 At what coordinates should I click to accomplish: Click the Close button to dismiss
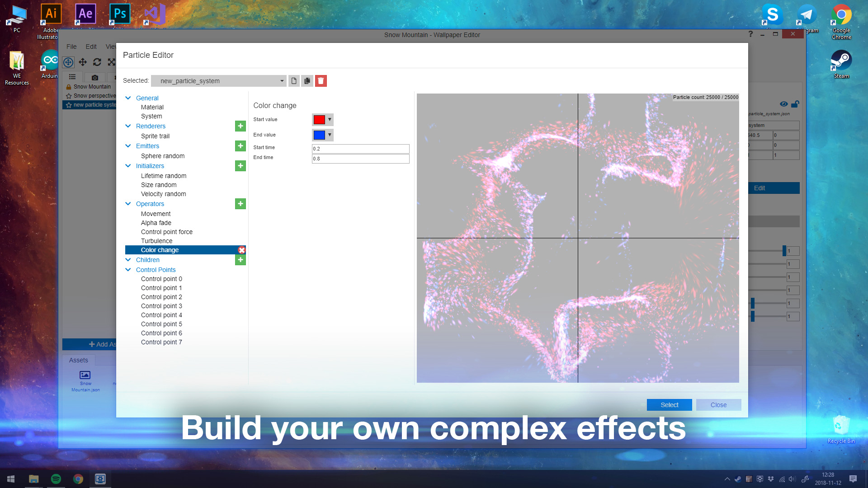718,404
